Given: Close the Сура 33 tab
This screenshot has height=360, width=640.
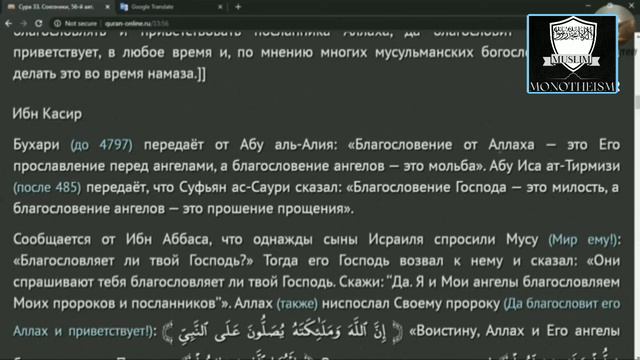Looking at the screenshot, I should 107,7.
